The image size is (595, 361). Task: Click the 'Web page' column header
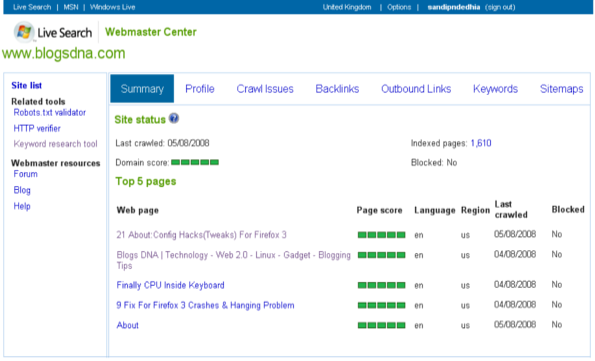click(137, 210)
